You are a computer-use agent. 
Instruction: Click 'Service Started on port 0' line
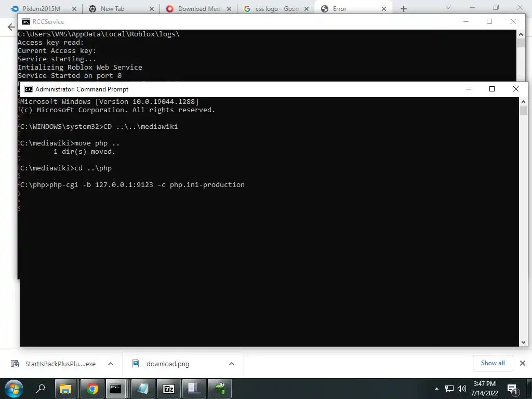[x=70, y=76]
